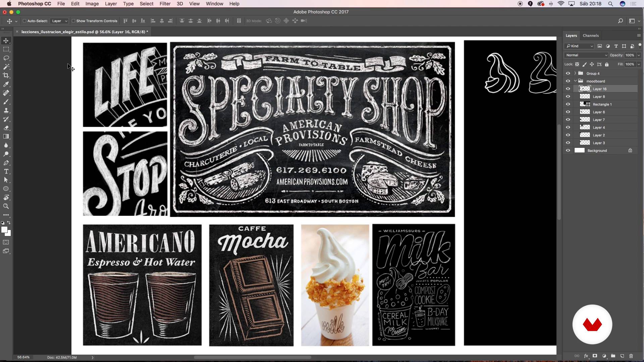The height and width of the screenshot is (362, 644).
Task: Select the Horizontal Type tool
Action: [6, 171]
